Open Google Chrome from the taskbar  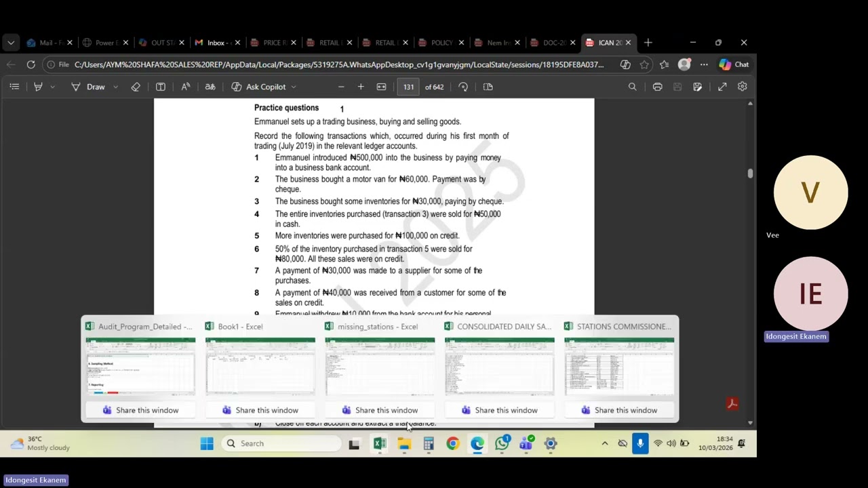point(453,444)
